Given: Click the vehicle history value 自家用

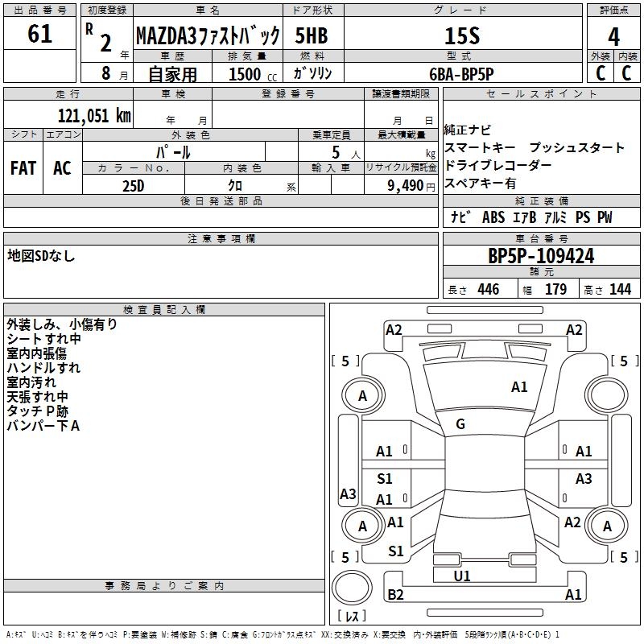Looking at the screenshot, I should click(173, 74).
